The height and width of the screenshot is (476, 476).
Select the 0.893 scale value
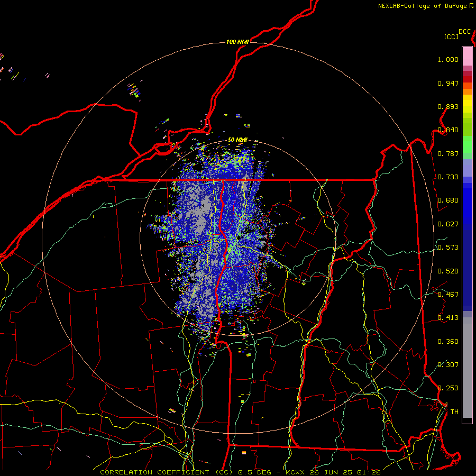(x=448, y=106)
